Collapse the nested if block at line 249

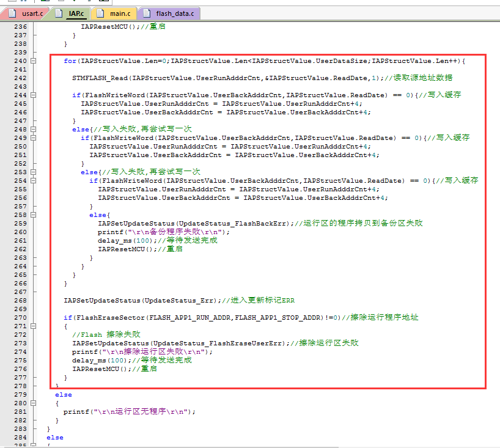click(33, 138)
